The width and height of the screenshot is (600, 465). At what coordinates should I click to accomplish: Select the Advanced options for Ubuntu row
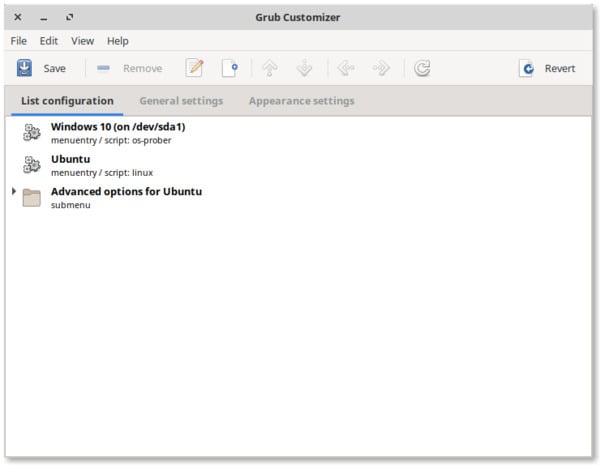(x=298, y=197)
